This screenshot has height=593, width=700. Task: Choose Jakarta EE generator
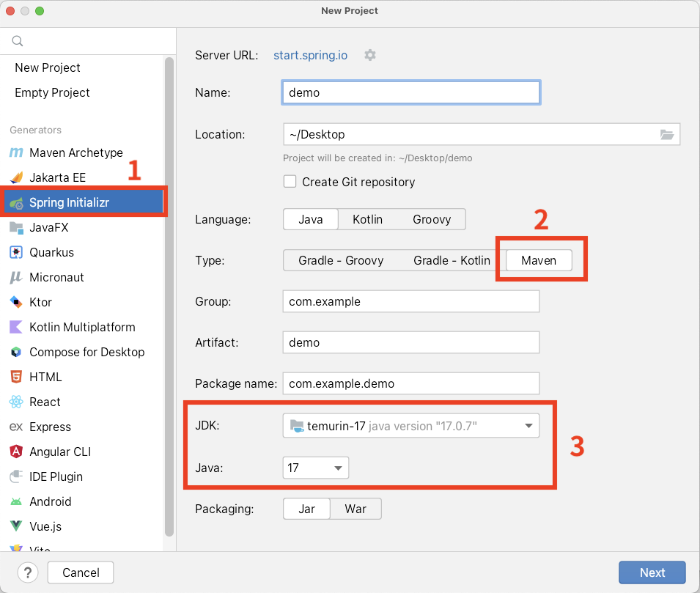coord(58,177)
